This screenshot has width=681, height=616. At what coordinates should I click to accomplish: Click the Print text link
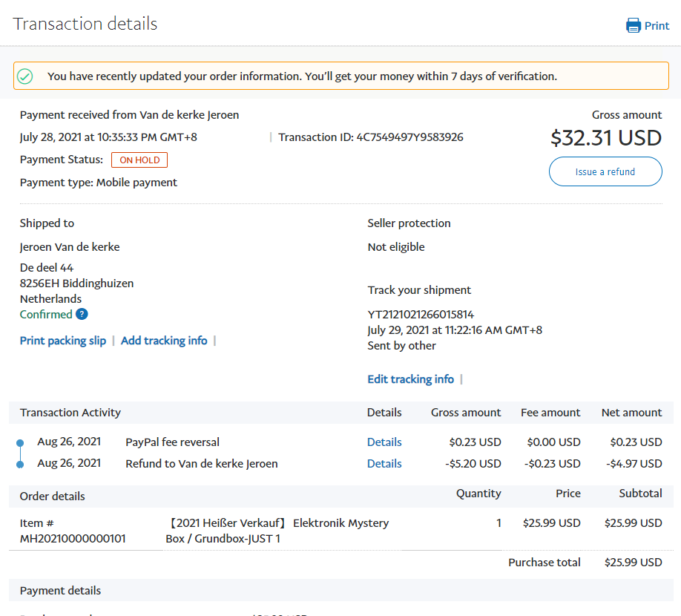point(657,26)
